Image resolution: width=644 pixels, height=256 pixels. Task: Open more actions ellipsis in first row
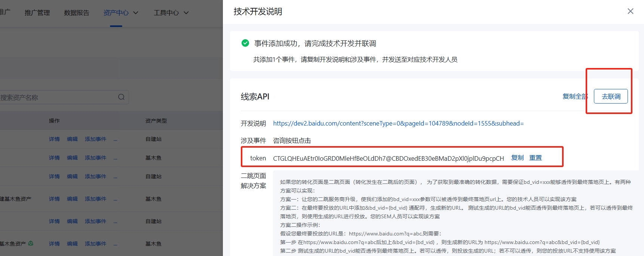click(116, 139)
